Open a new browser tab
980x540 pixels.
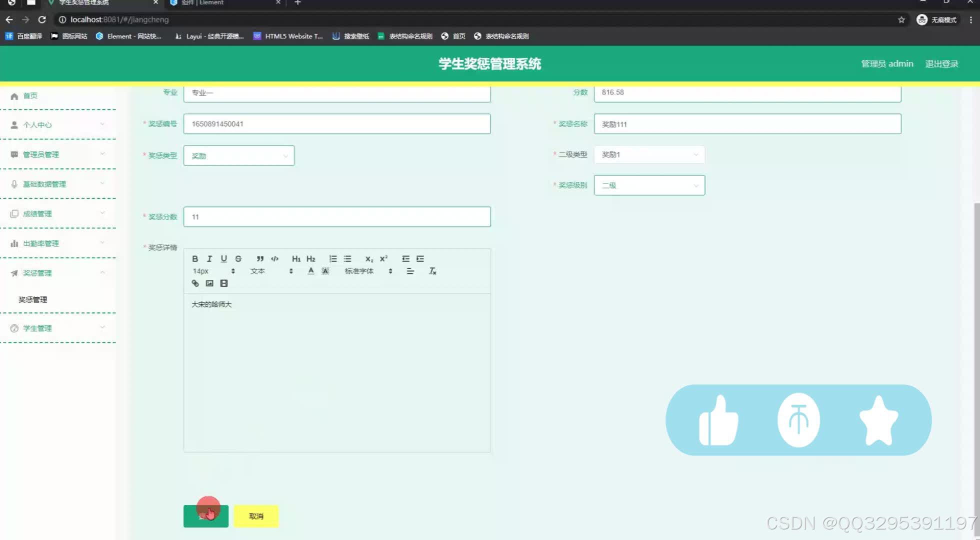tap(297, 3)
